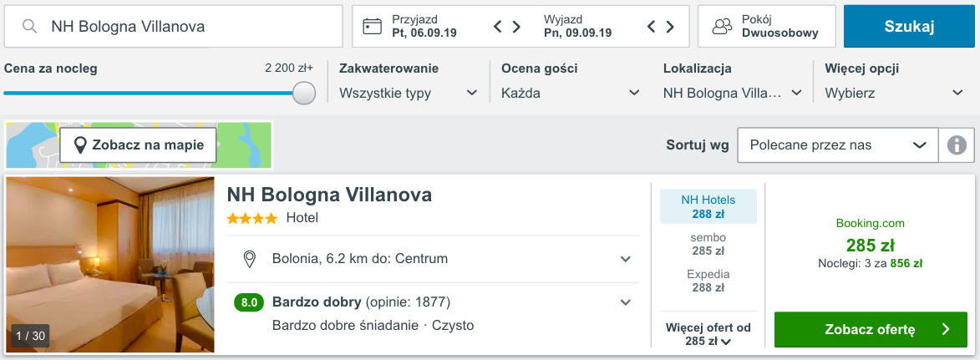The image size is (980, 360).
Task: Move departure date to previous day
Action: (x=651, y=26)
